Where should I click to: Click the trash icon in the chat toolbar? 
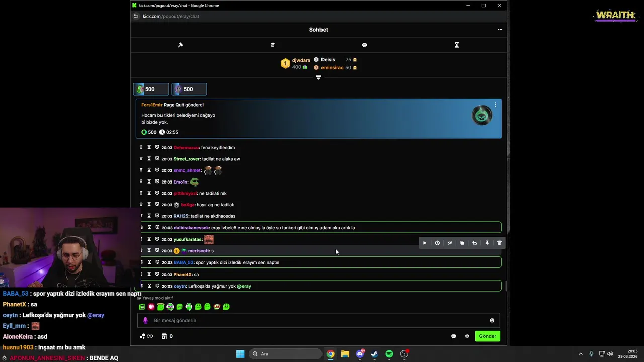pos(273,45)
